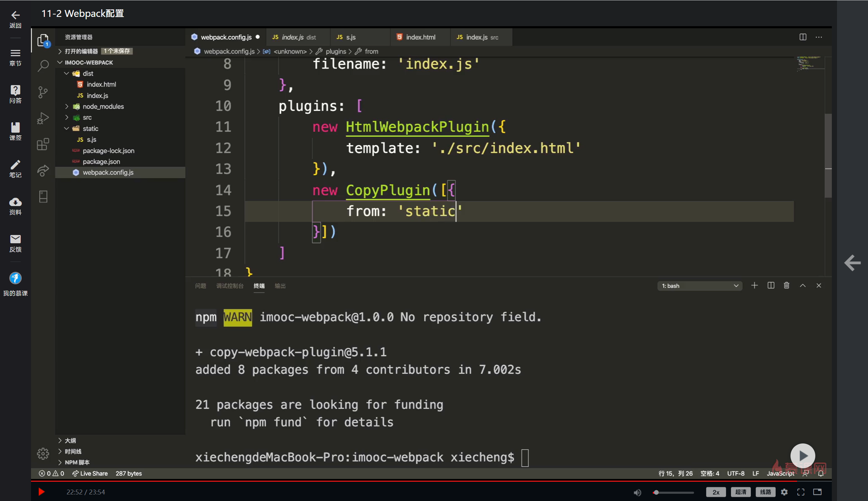
Task: Click the split editor icon
Action: [x=803, y=37]
